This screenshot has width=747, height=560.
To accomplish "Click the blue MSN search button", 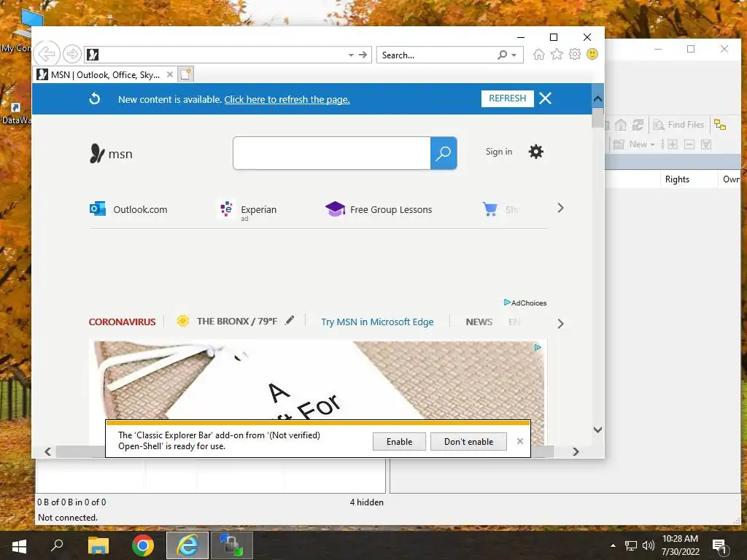I will (444, 153).
